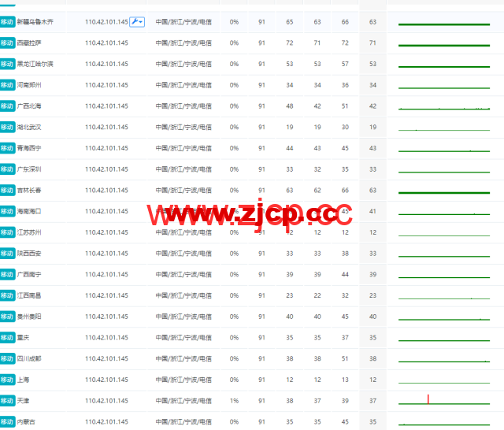Select the 吉林长春 node name
This screenshot has height=430, width=504.
(x=29, y=191)
